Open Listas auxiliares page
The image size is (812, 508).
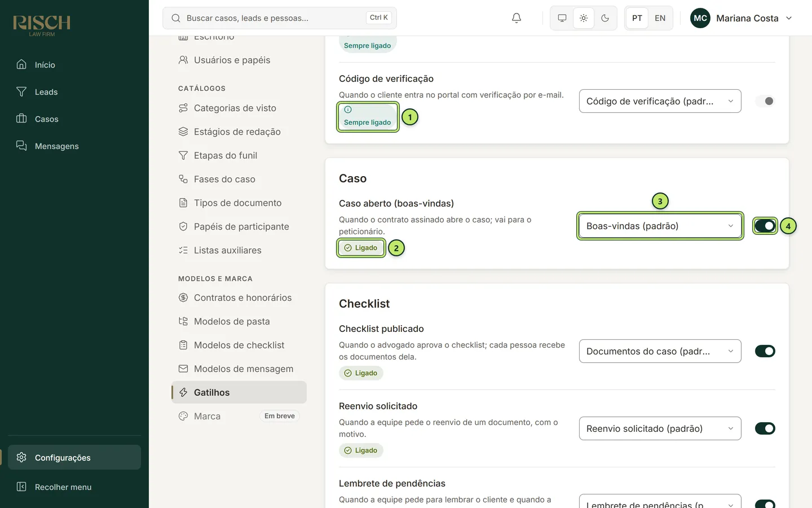[x=239, y=250]
